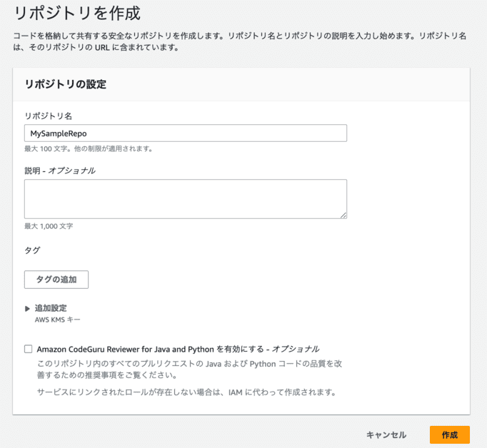This screenshot has width=487, height=448.
Task: Click the repository name field containing MySampleRepo
Action: pos(185,133)
